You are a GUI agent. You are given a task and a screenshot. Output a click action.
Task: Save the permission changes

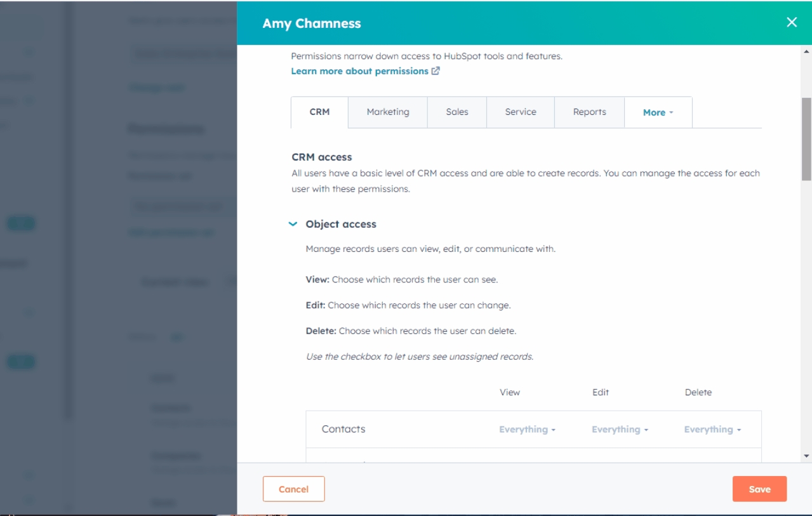(x=759, y=489)
